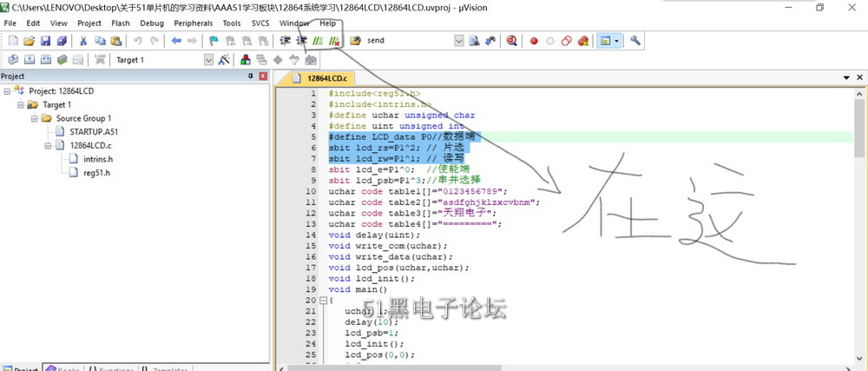
Task: Click the Find in Files folder icon
Action: point(355,41)
